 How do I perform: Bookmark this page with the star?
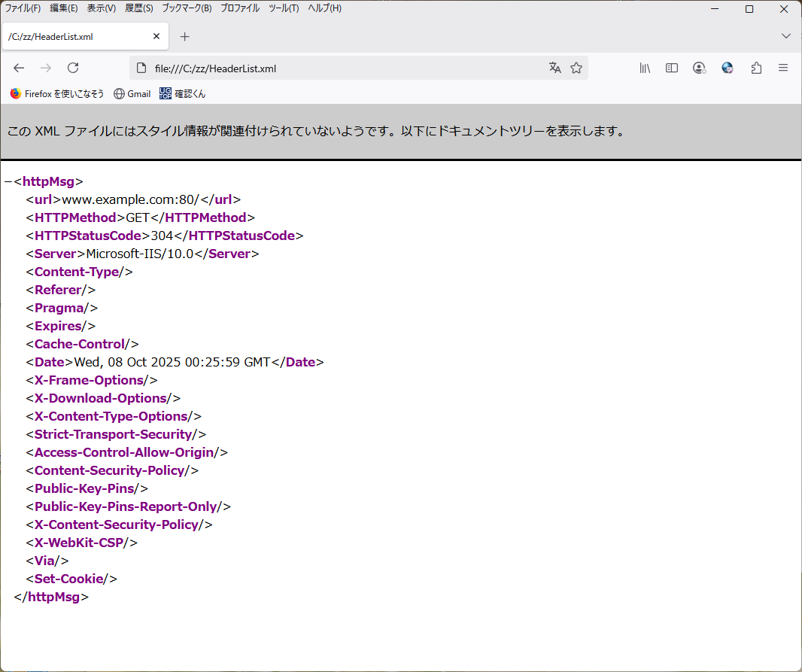pos(576,68)
